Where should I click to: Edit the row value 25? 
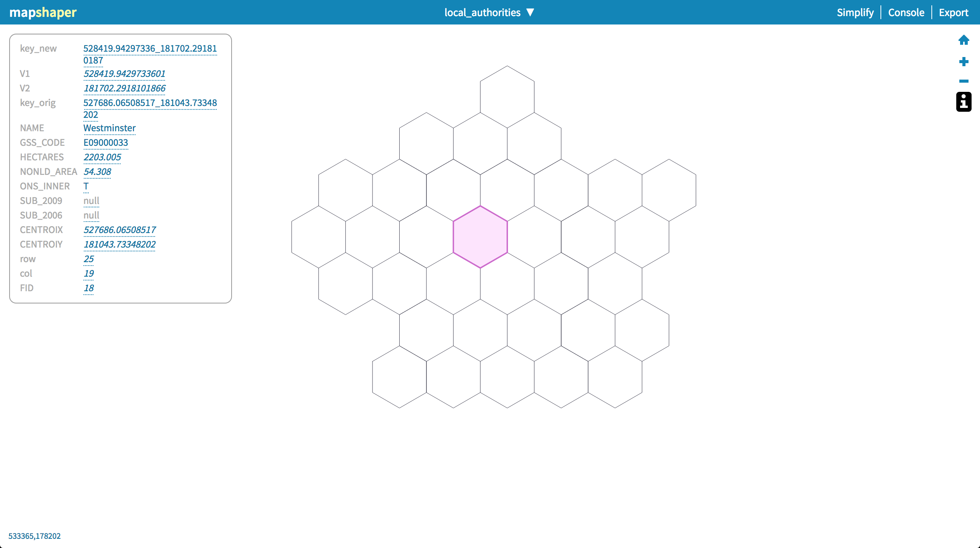(x=88, y=259)
